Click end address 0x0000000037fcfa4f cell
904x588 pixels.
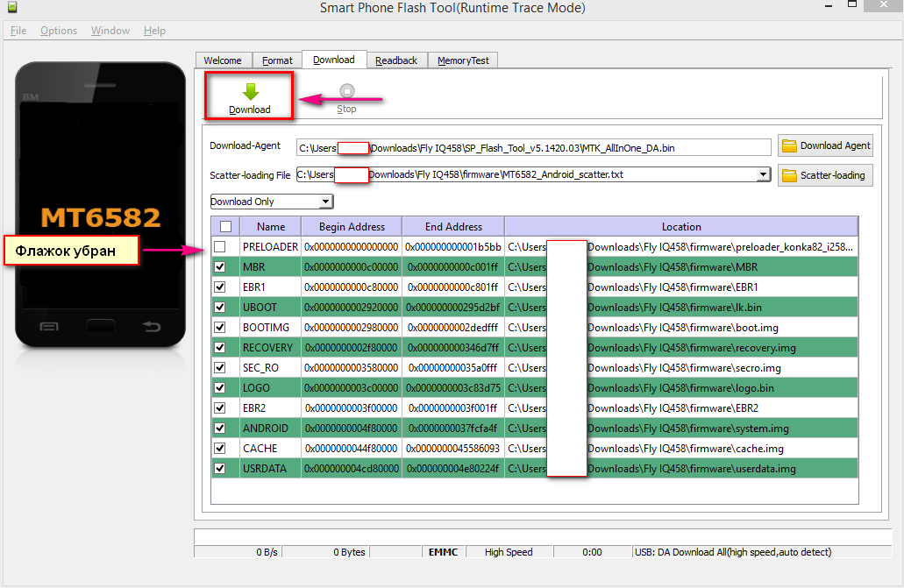(453, 429)
